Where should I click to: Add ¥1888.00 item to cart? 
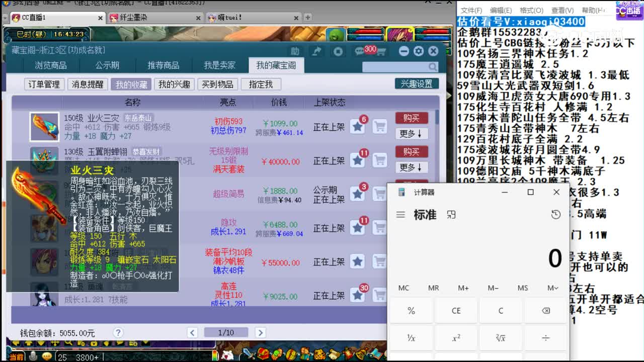pos(380,194)
